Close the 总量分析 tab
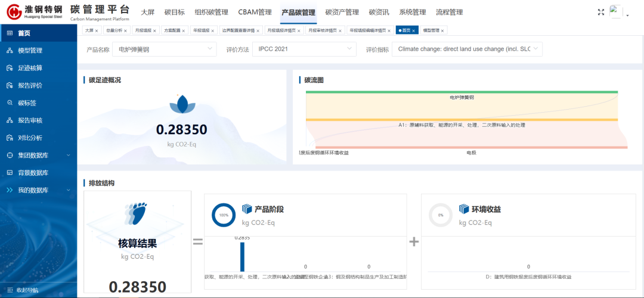 click(125, 31)
